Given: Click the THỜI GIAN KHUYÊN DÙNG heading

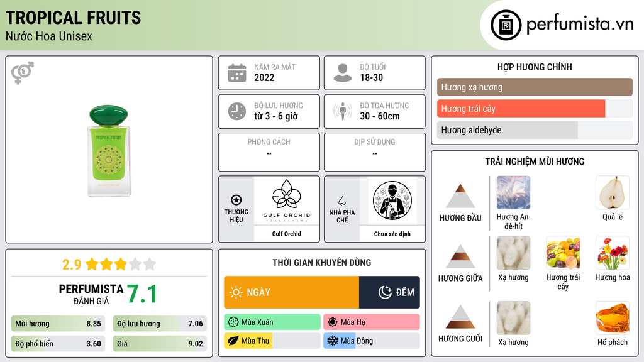Looking at the screenshot, I should pyautogui.click(x=322, y=263).
